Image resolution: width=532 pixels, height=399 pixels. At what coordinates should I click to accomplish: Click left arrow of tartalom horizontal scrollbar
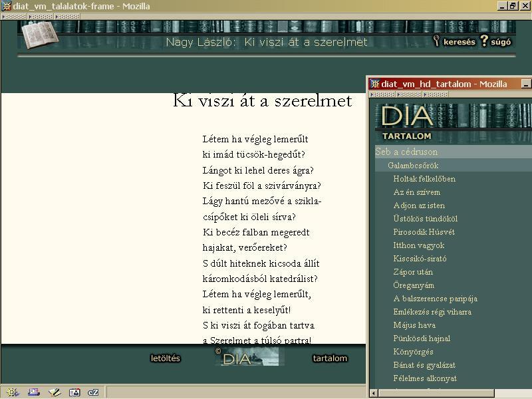374,393
